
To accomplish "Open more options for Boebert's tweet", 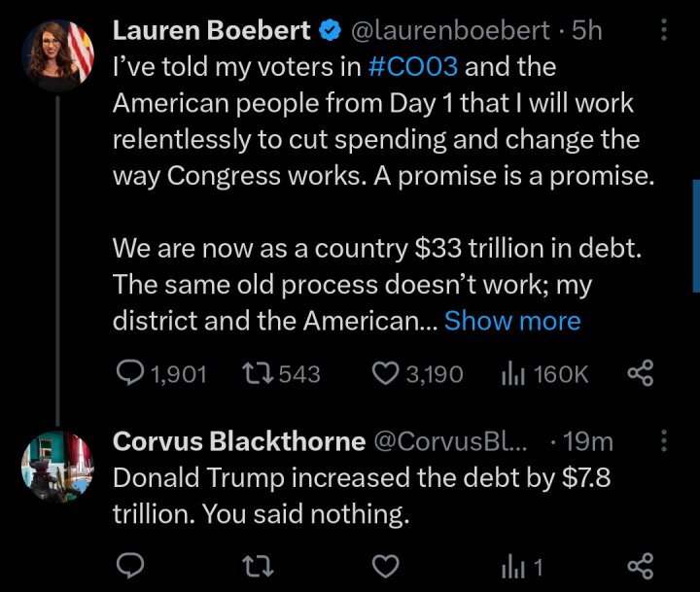I will [x=664, y=31].
